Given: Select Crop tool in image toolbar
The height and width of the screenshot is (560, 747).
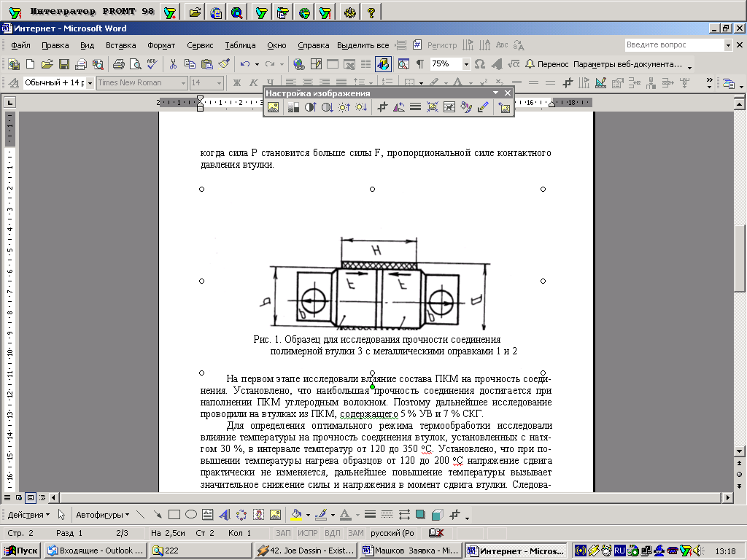Looking at the screenshot, I should tap(382, 107).
